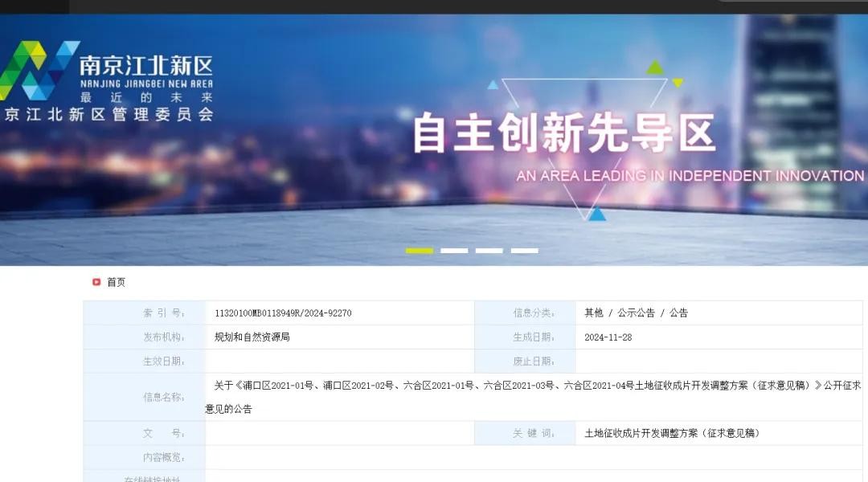Jump to the fourth banner slide indicator
Screen dimensions: 868x482
pyautogui.click(x=524, y=251)
